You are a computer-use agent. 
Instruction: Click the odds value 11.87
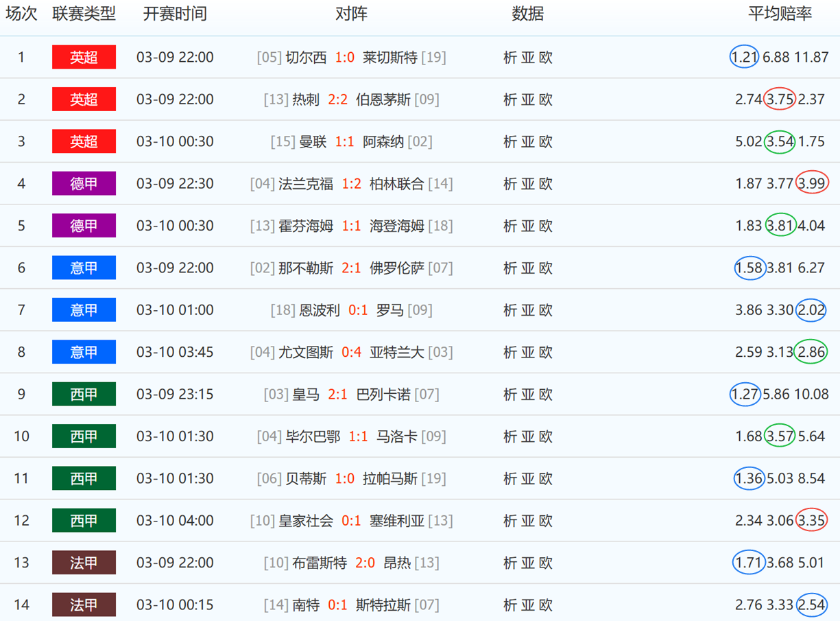point(811,58)
